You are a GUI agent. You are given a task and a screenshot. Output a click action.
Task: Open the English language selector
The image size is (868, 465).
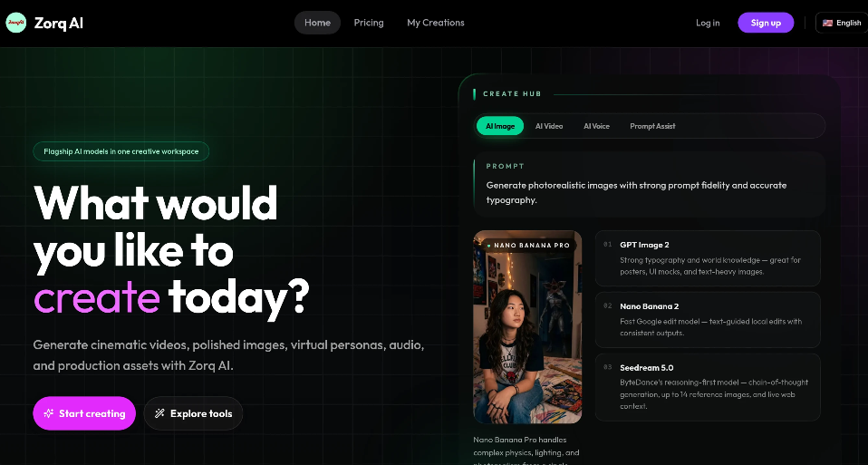tap(842, 23)
